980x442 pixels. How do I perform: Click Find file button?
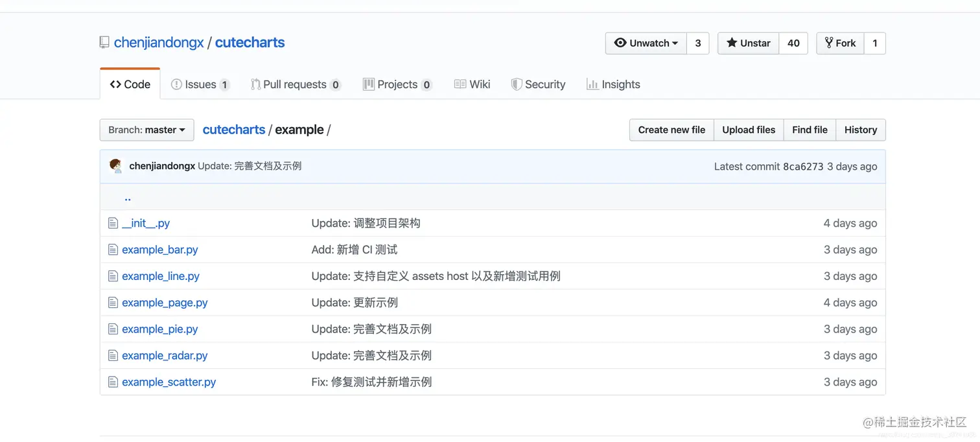[x=810, y=130]
